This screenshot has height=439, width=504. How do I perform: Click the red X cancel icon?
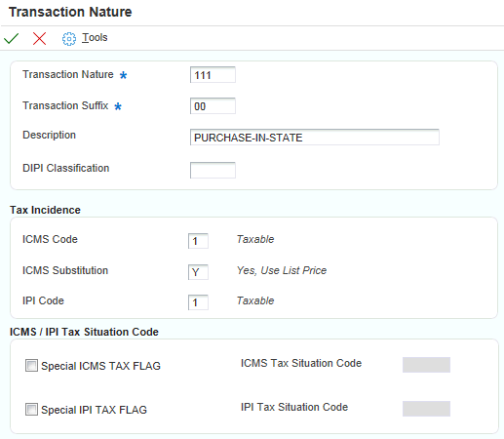coord(39,38)
